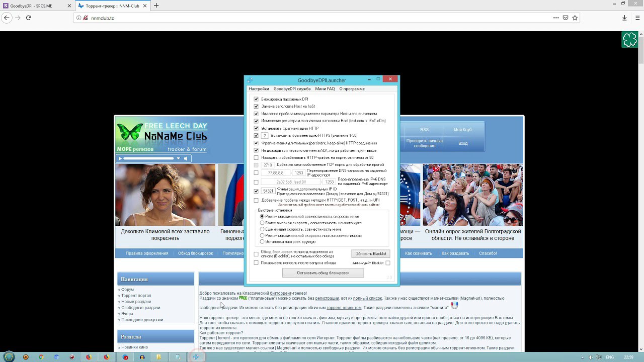Open the headphones app on the taskbar
Viewport: 644px width, 362px height.
[x=142, y=357]
